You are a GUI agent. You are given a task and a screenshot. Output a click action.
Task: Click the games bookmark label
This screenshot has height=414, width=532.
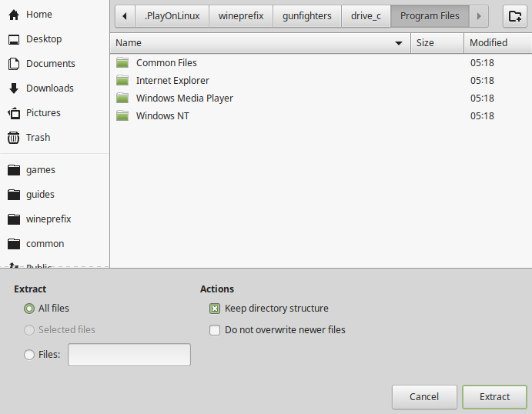pyautogui.click(x=41, y=170)
